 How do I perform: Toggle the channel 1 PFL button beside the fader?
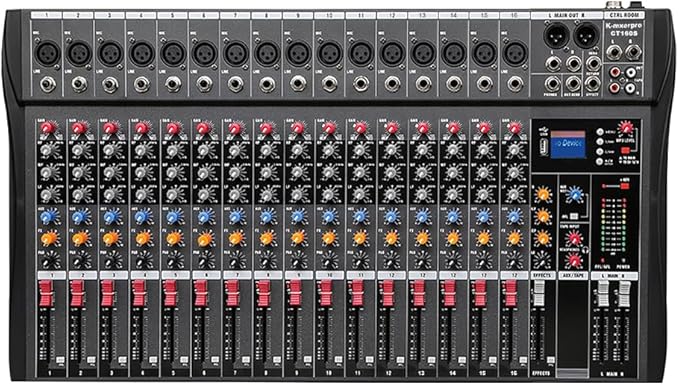tap(60, 359)
